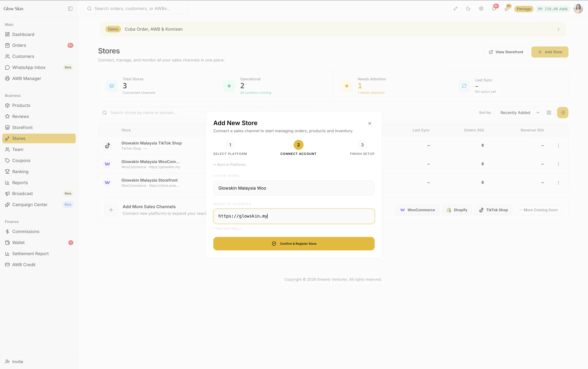Click Confirm & Register Store button

pyautogui.click(x=294, y=244)
